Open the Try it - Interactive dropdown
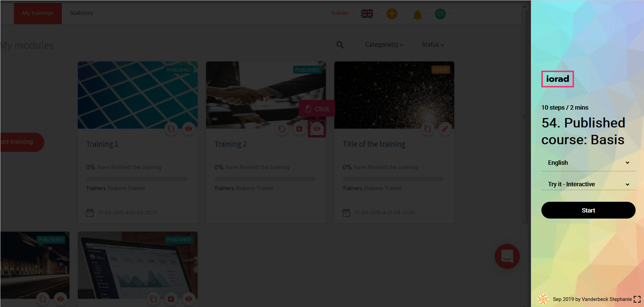644x307 pixels. point(588,184)
